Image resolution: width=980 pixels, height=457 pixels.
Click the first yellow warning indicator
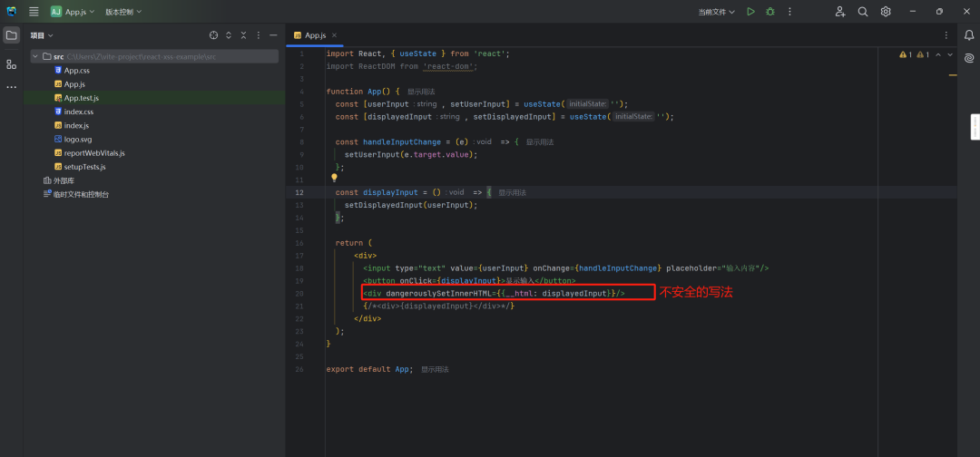(906, 55)
